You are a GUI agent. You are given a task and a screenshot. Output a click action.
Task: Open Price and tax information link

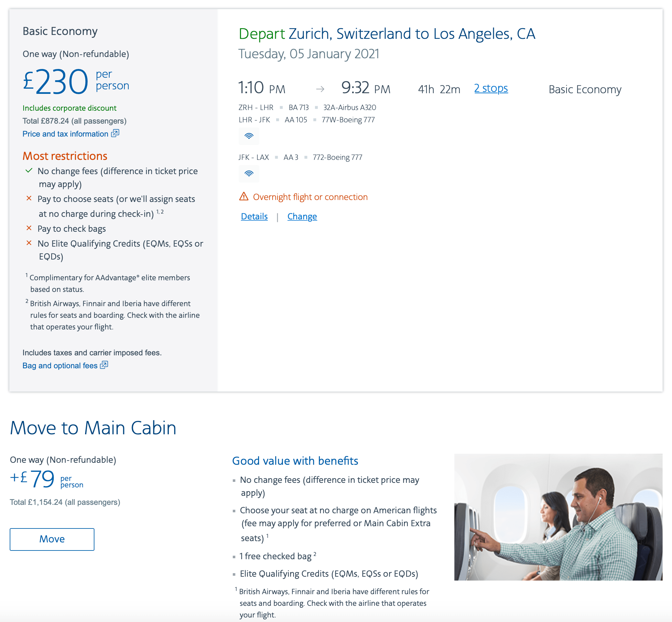(x=65, y=134)
